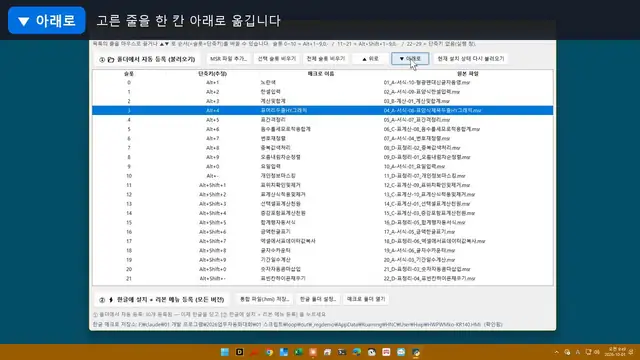The height and width of the screenshot is (360, 640).
Task: Select the row with shortcut Alt+Shift+2
Action: point(322,195)
